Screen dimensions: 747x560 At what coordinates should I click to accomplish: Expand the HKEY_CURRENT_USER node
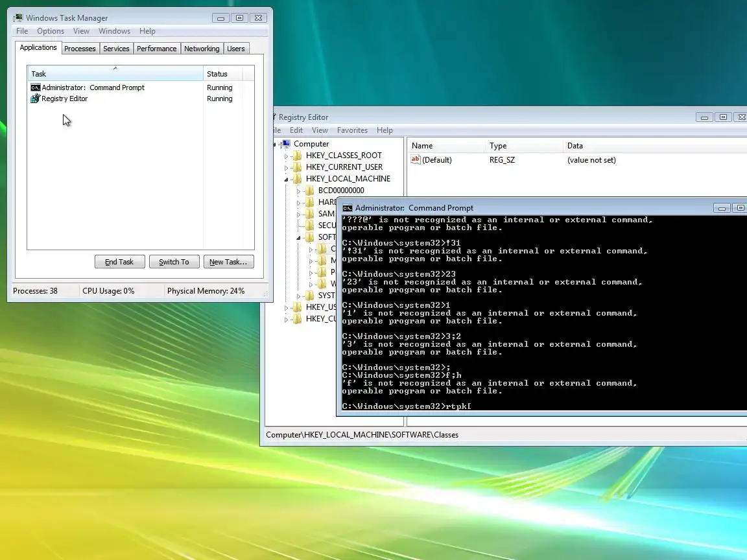click(x=287, y=168)
